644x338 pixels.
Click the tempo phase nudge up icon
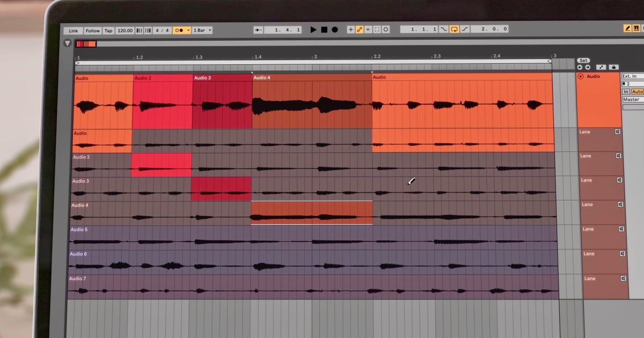click(149, 30)
